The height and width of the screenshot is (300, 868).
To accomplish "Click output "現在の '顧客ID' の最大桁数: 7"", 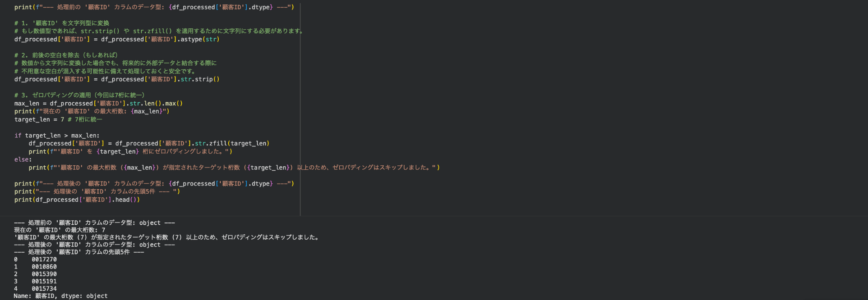I will (60, 230).
